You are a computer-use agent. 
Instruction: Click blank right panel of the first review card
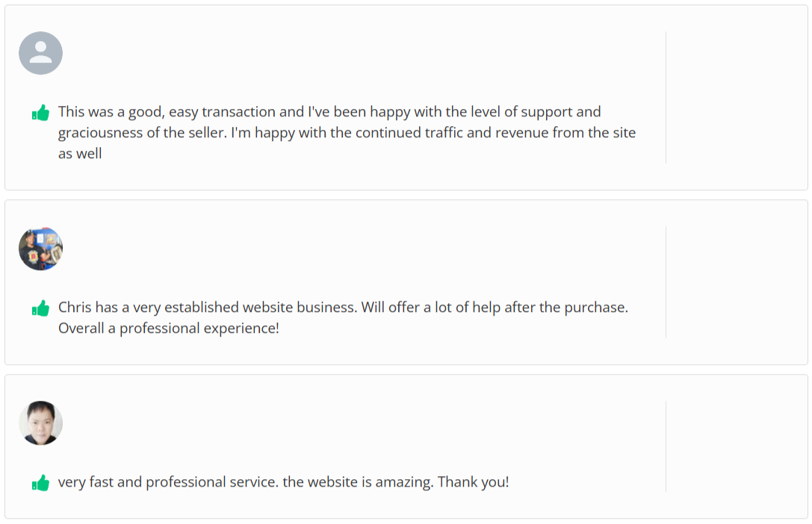tap(735, 97)
